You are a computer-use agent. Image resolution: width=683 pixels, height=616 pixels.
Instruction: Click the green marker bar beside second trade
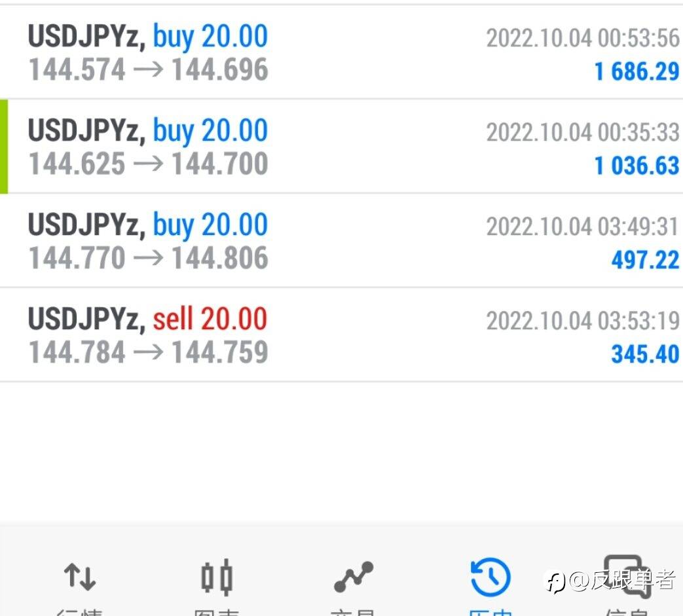pos(4,147)
